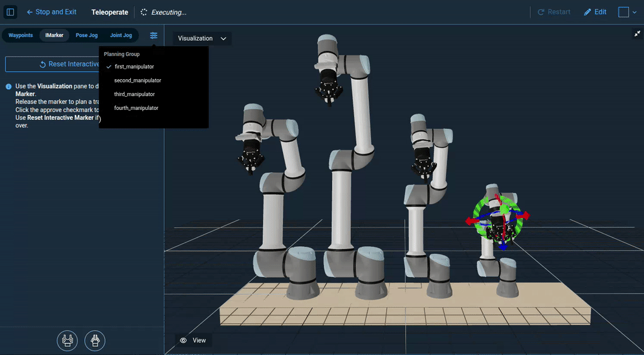Click the Edit pencil button
Image resolution: width=644 pixels, height=355 pixels.
(x=595, y=12)
